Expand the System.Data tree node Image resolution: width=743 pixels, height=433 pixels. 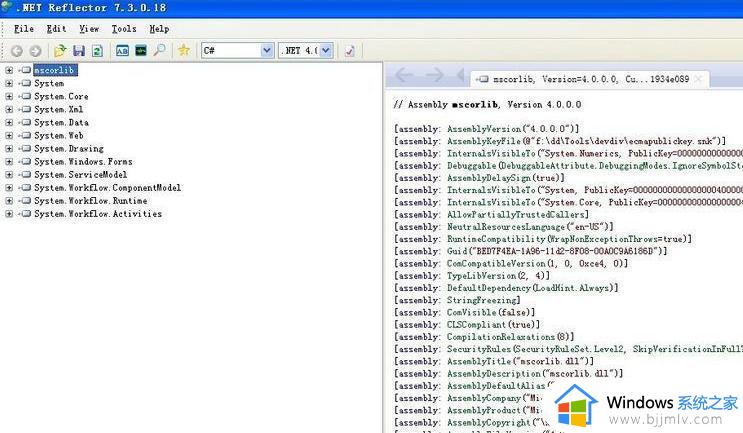(9, 122)
